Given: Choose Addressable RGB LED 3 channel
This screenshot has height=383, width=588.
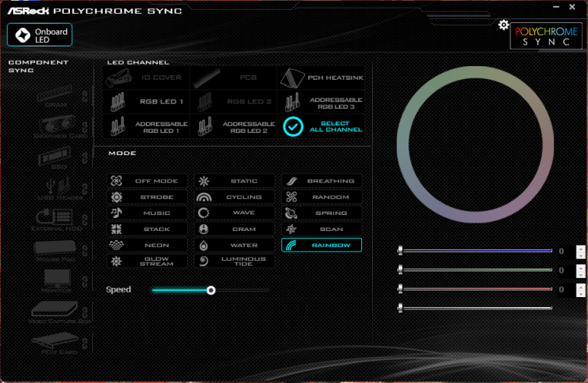Looking at the screenshot, I should [321, 103].
